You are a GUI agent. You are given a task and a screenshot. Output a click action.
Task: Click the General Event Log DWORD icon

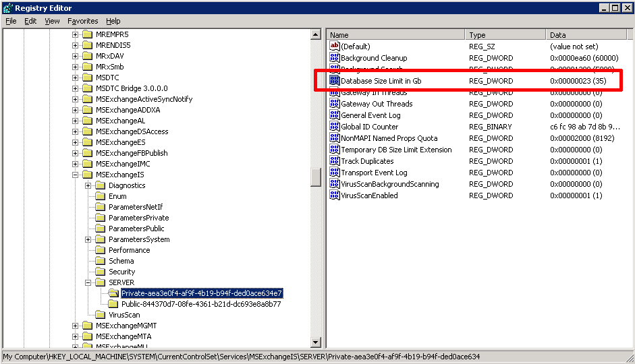click(335, 115)
